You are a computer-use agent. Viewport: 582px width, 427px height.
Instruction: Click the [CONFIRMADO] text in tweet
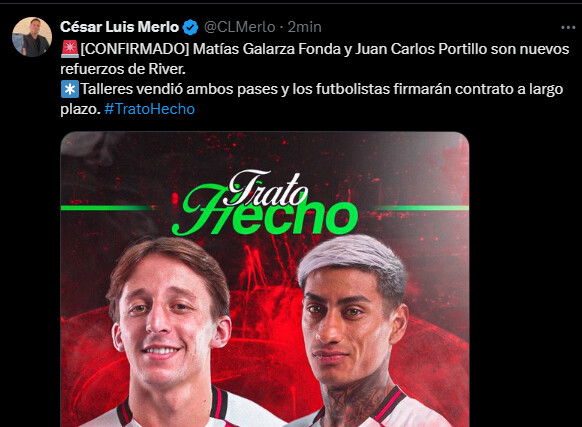[x=135, y=49]
